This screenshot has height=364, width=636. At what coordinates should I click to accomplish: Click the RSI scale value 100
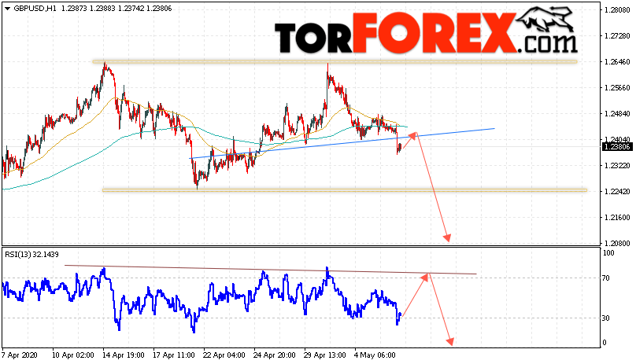608,253
